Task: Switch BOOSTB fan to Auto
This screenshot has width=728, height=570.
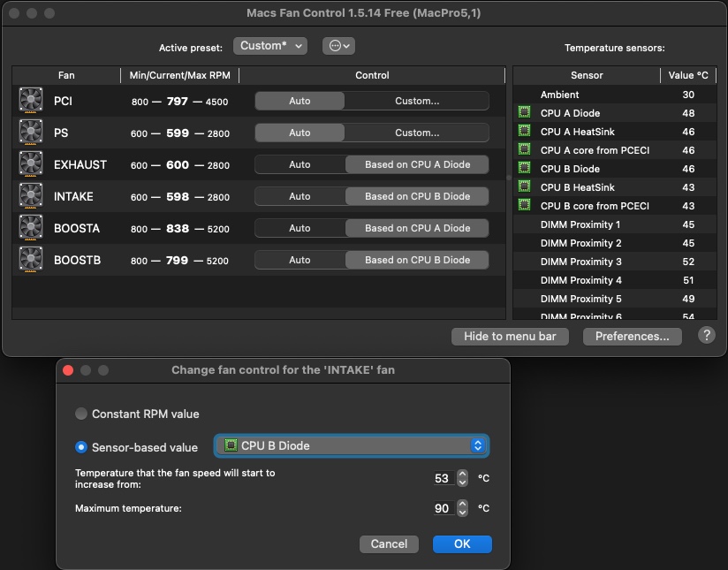Action: [x=300, y=260]
